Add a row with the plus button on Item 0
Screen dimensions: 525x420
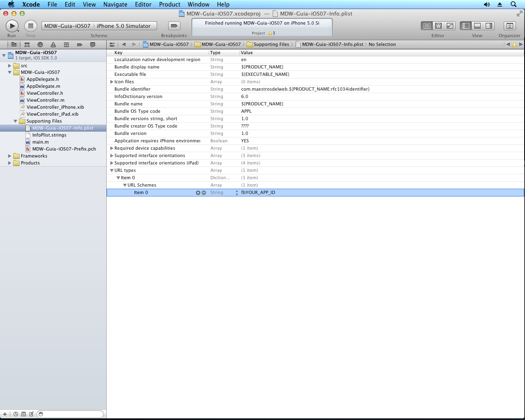198,193
